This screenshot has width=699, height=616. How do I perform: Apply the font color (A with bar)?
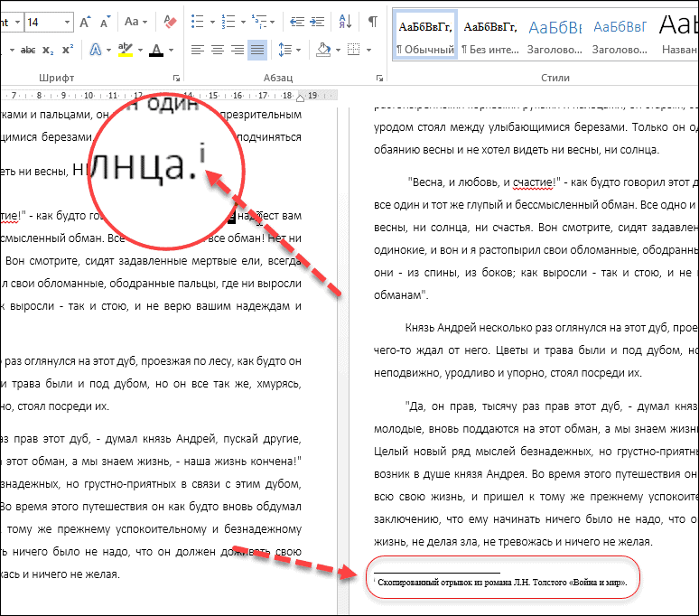click(156, 50)
